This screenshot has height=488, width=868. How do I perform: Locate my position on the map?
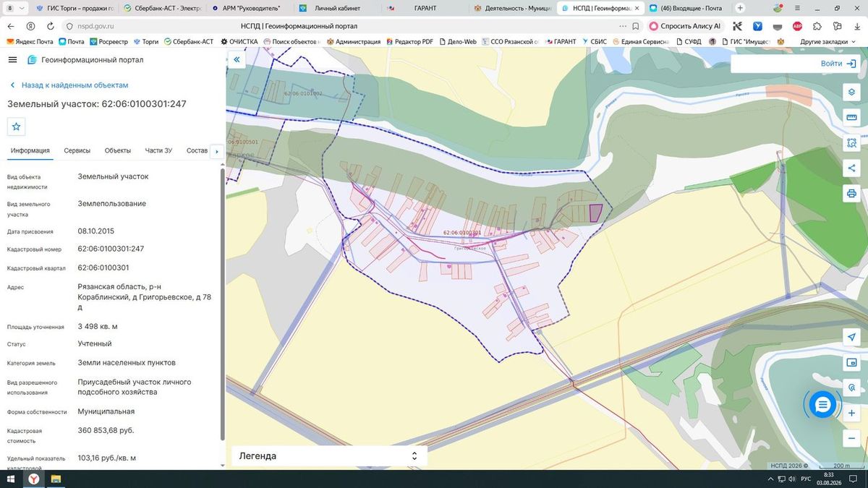[852, 338]
